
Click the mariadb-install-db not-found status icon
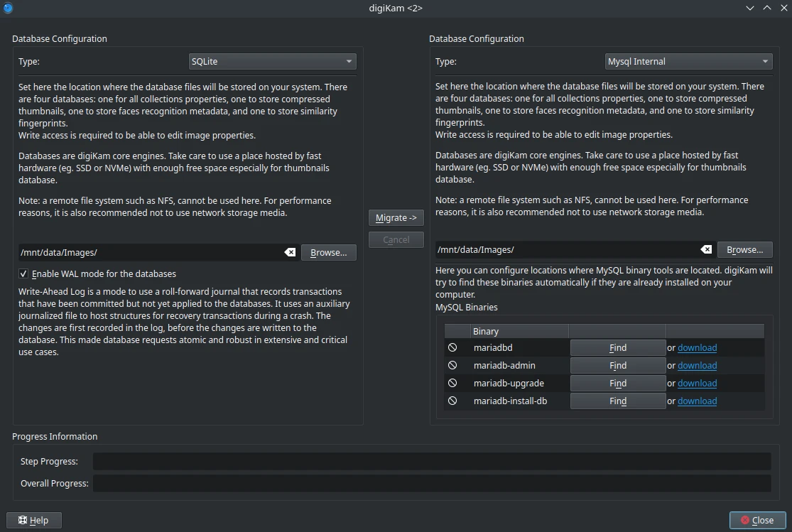point(452,401)
